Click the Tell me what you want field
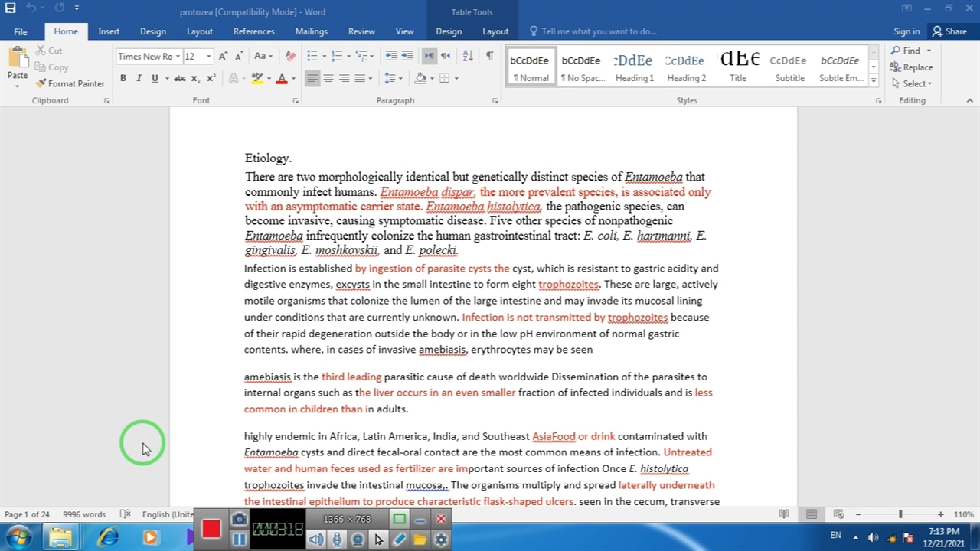The width and height of the screenshot is (980, 551). click(599, 31)
